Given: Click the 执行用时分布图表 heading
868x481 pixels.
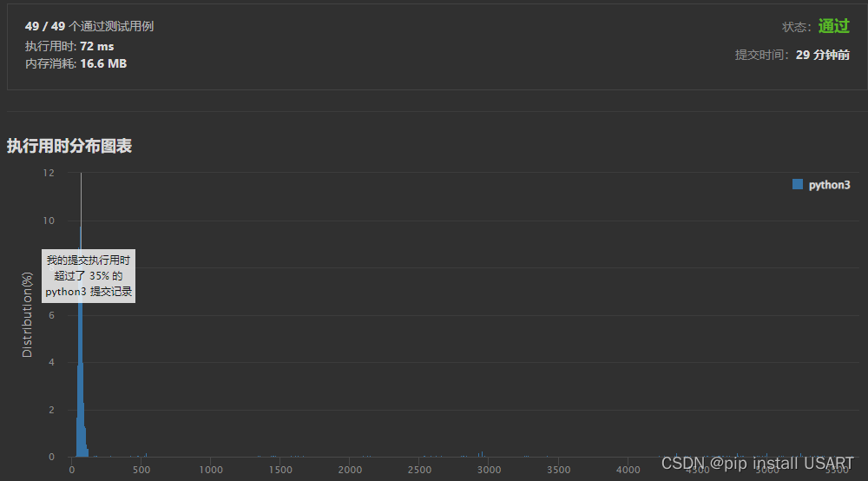Looking at the screenshot, I should (x=69, y=146).
